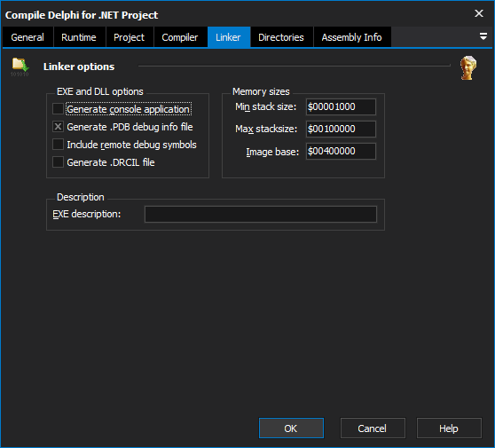The image size is (495, 448).
Task: Open the Runtime tab
Action: coord(79,37)
